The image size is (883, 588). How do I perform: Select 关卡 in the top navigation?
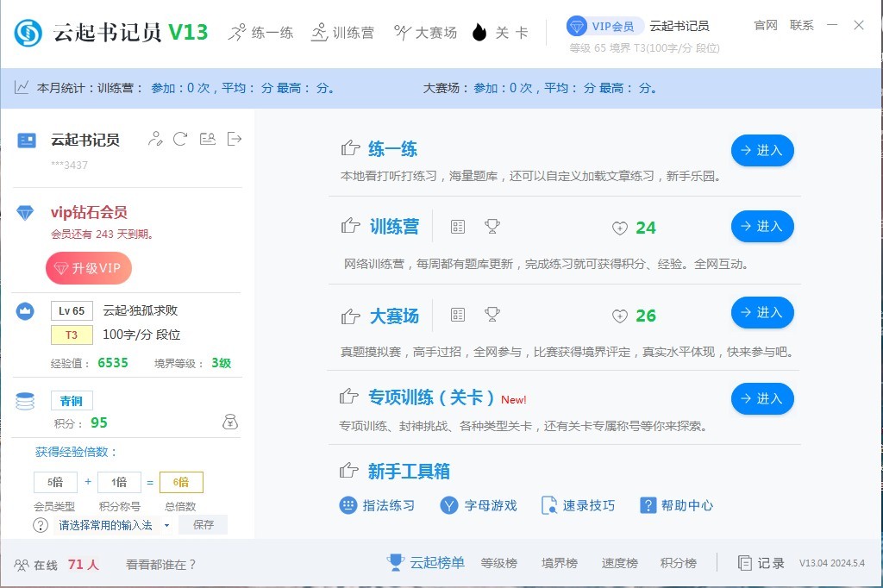tap(500, 33)
